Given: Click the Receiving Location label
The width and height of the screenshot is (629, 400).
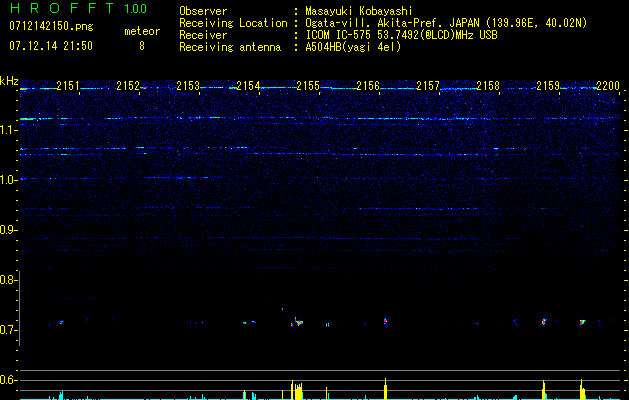Looking at the screenshot, I should click(x=233, y=23).
